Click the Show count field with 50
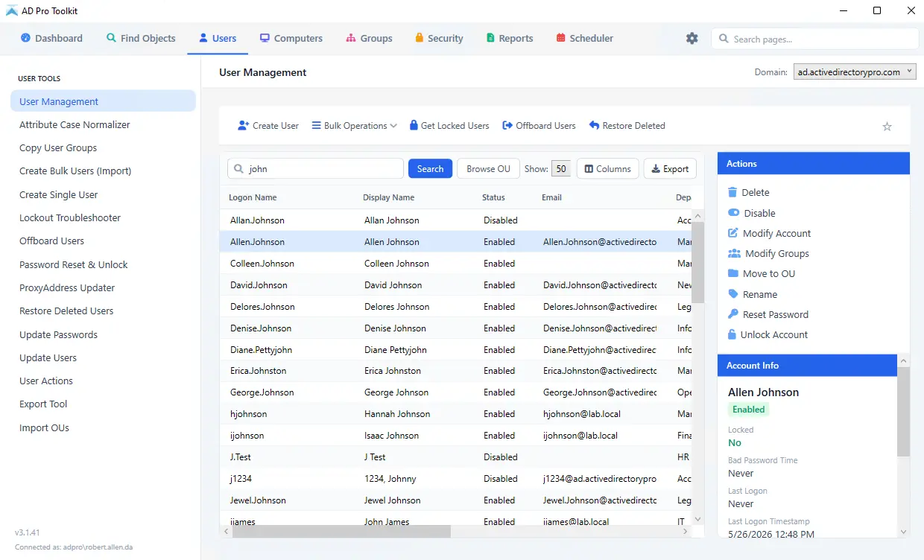Screen dimensions: 924x560 [561, 169]
